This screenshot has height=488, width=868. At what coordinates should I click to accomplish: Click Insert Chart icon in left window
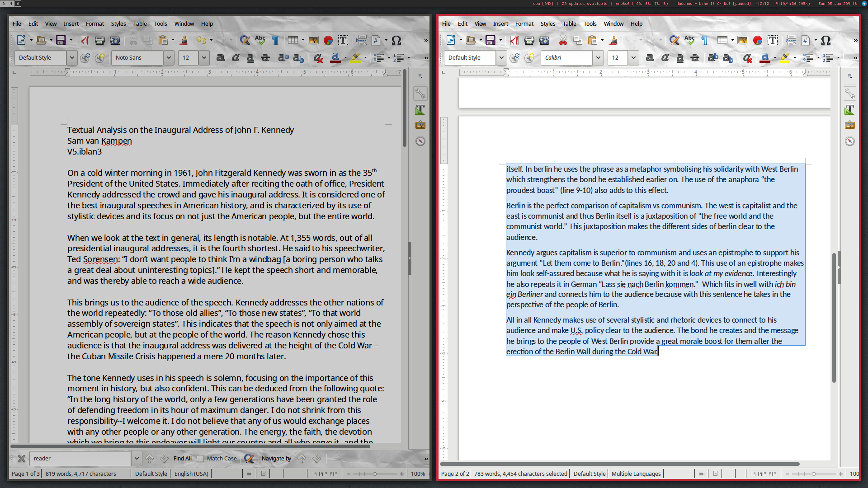coord(328,41)
